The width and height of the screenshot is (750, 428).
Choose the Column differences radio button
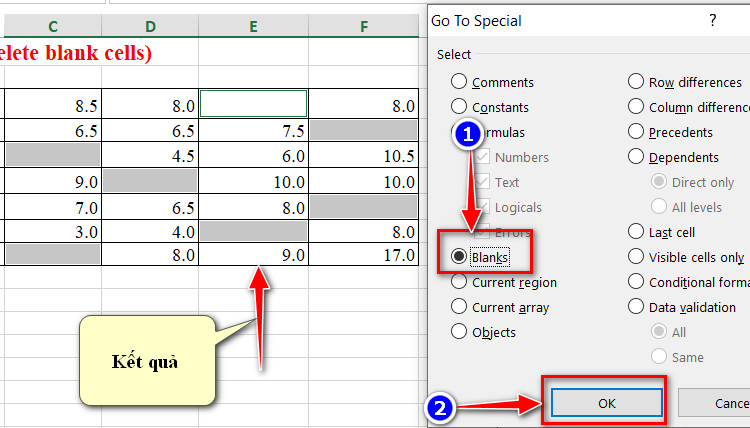636,107
